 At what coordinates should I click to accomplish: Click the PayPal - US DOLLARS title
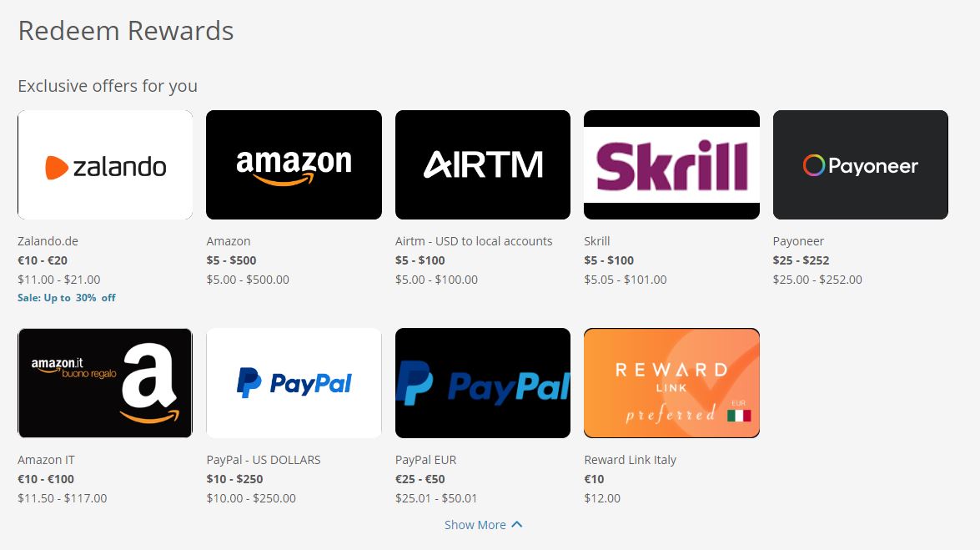tap(263, 460)
